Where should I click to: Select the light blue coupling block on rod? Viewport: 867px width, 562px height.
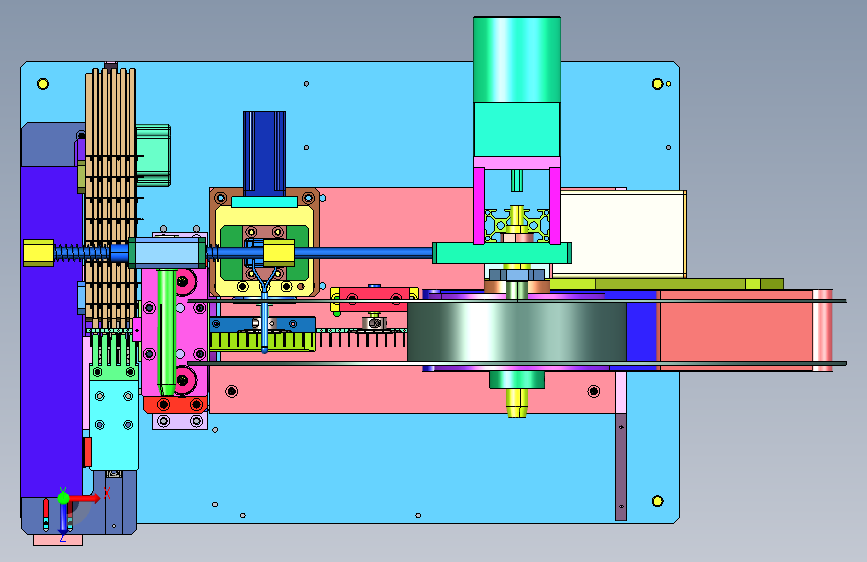point(166,252)
